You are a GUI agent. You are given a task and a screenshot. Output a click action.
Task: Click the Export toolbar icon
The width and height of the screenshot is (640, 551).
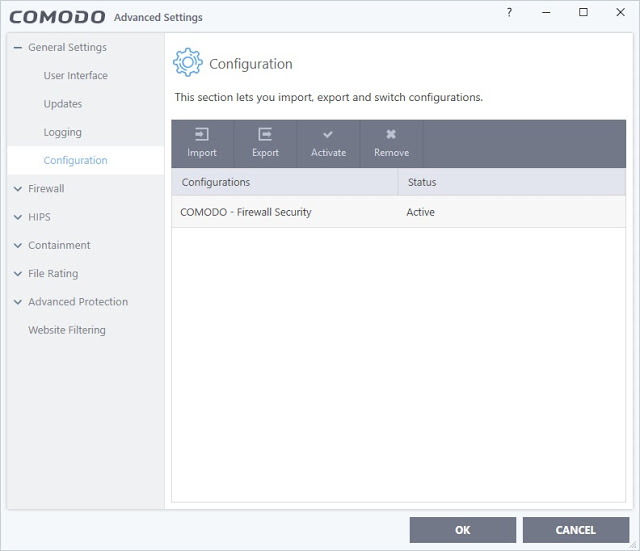pos(265,134)
